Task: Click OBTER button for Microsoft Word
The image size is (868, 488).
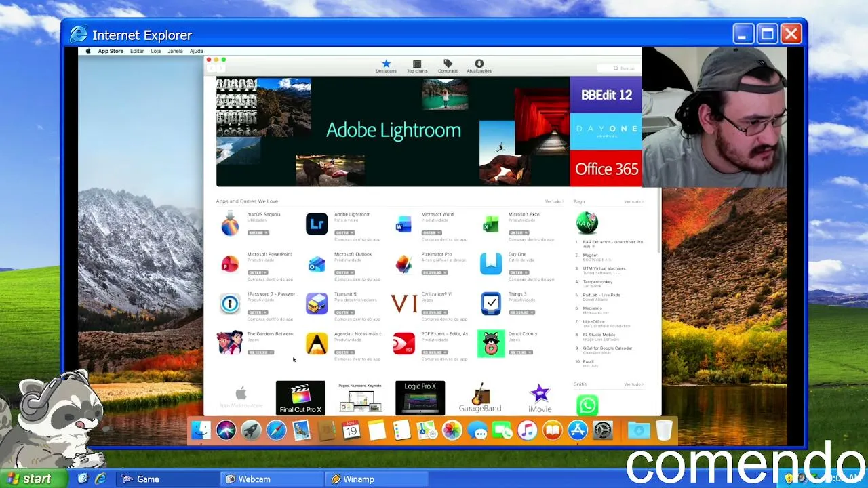Action: pyautogui.click(x=431, y=232)
